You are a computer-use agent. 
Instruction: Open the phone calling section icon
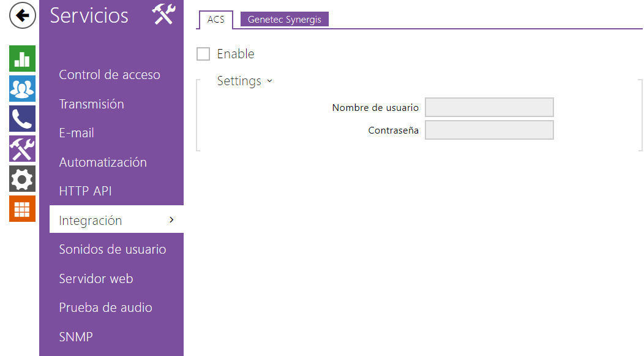pyautogui.click(x=22, y=118)
